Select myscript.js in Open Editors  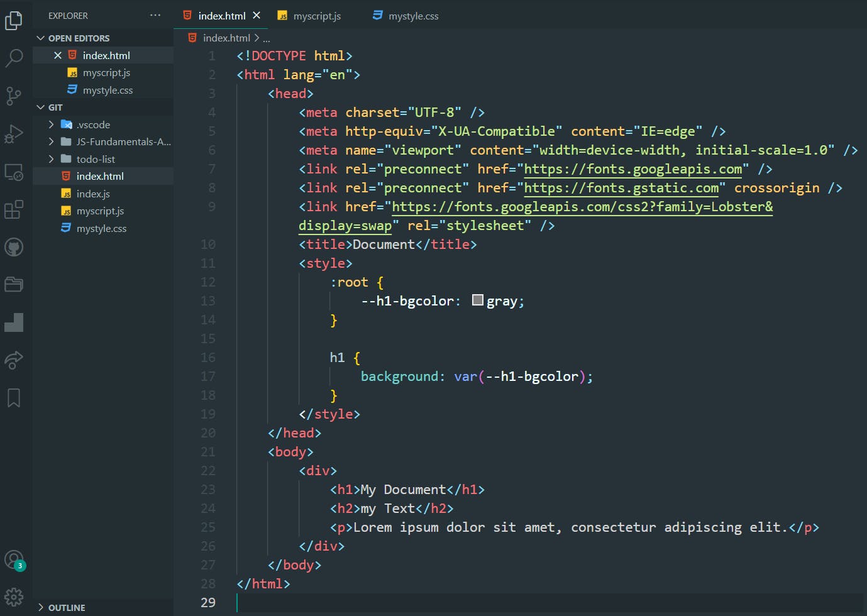click(x=103, y=73)
